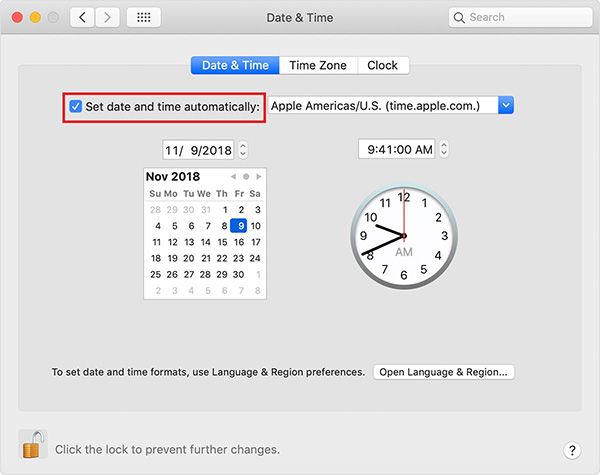Open the time server dropdown arrow
The image size is (600, 475).
coord(506,105)
